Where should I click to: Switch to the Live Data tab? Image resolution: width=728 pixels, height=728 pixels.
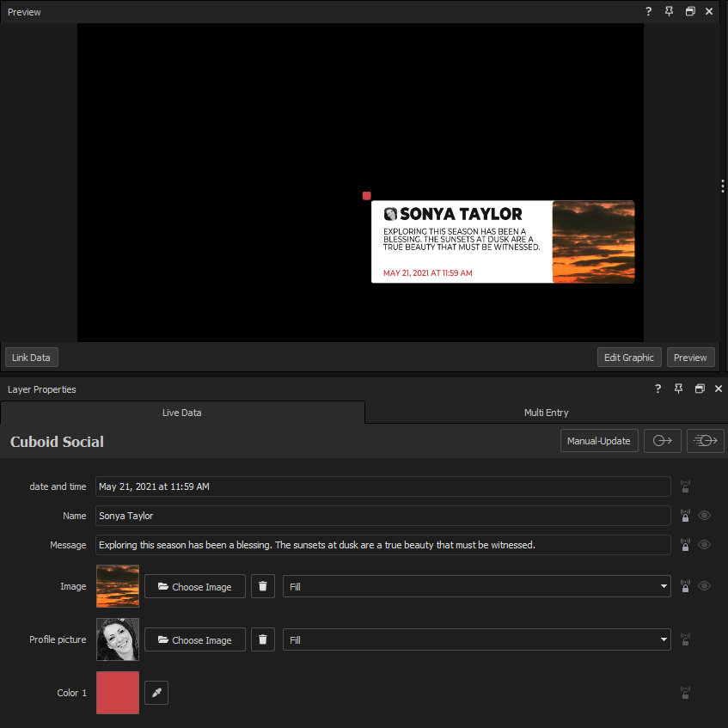(x=182, y=413)
